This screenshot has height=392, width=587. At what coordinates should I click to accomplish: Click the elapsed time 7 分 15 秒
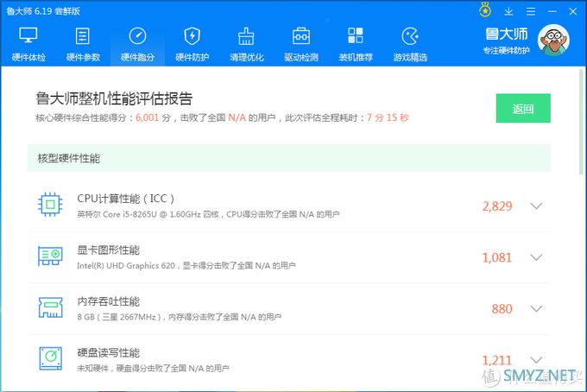(x=388, y=117)
